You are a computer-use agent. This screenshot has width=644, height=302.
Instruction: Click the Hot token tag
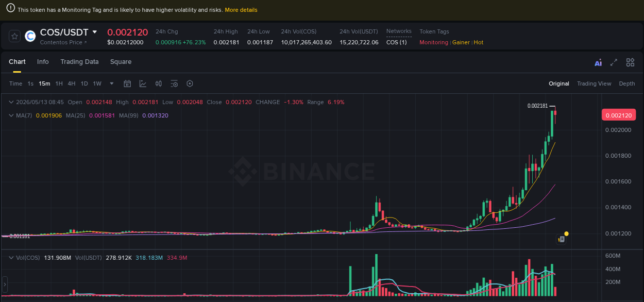[479, 42]
